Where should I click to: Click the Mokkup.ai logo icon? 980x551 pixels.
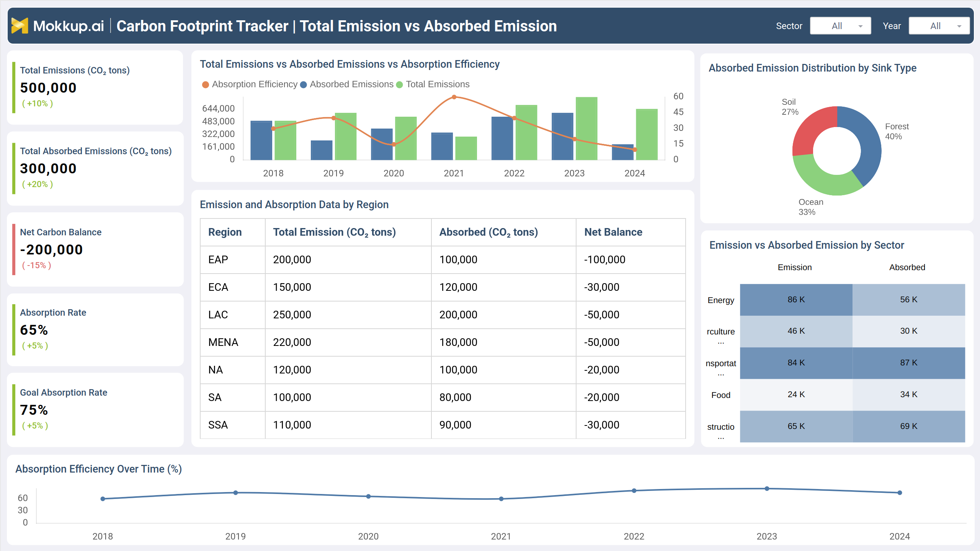[20, 26]
